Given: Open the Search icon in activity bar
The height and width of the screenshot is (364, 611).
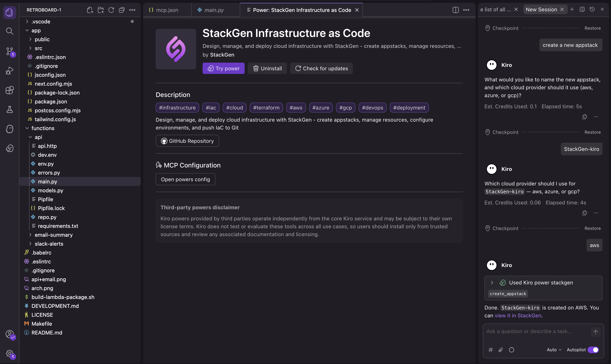Looking at the screenshot, I should point(10,31).
